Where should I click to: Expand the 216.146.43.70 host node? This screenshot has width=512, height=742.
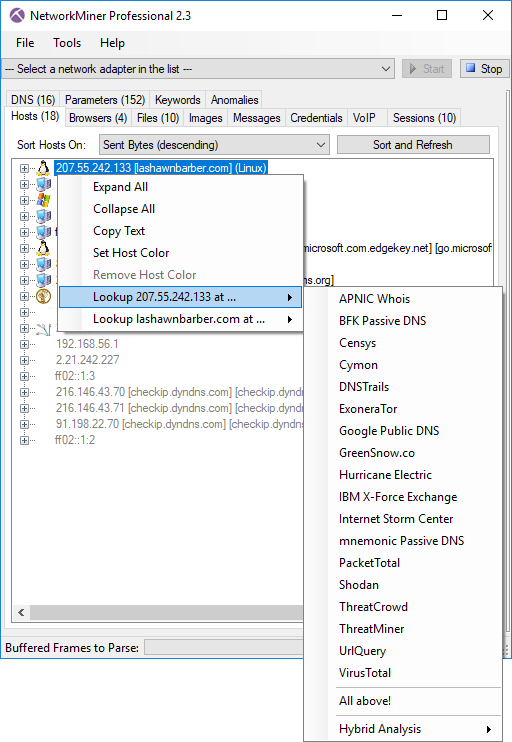[24, 392]
